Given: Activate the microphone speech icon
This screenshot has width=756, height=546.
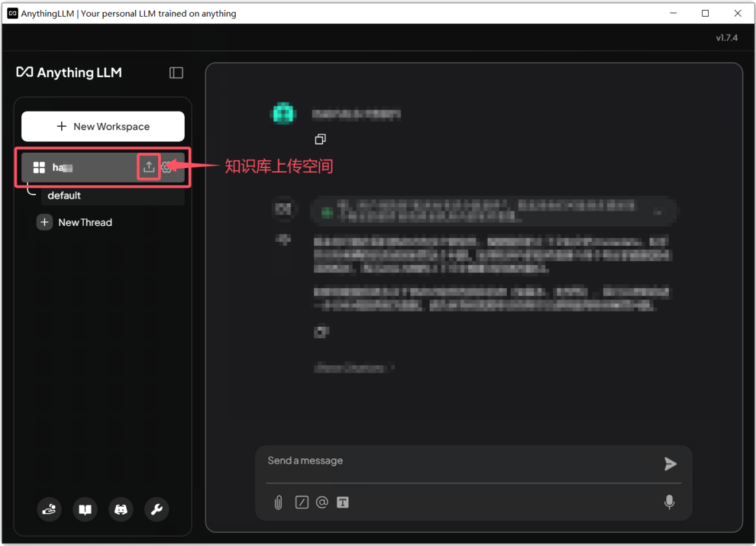Looking at the screenshot, I should (x=669, y=502).
